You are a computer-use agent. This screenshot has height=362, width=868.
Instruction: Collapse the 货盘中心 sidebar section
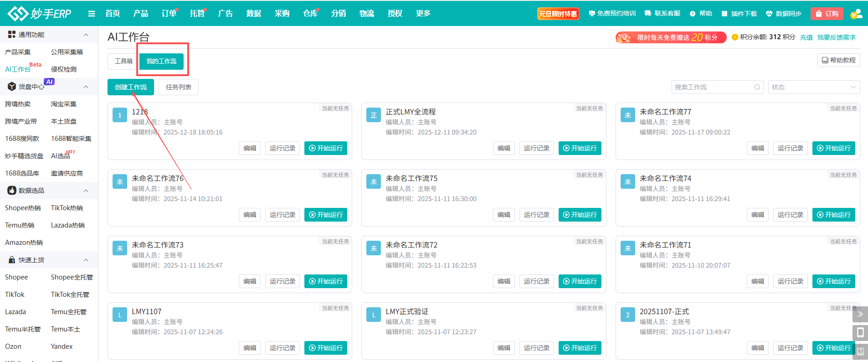pos(86,87)
